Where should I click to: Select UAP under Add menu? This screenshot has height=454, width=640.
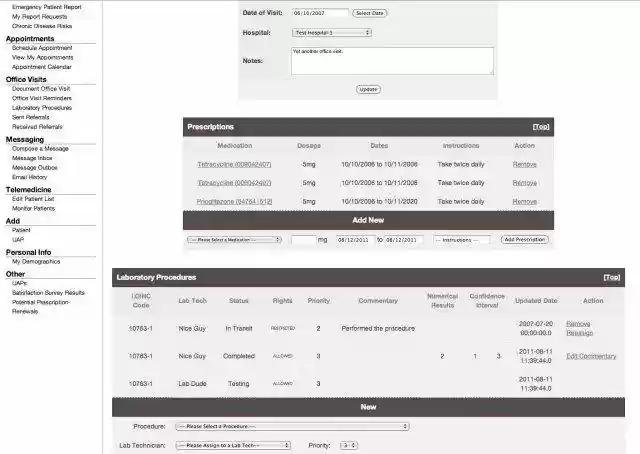18,240
